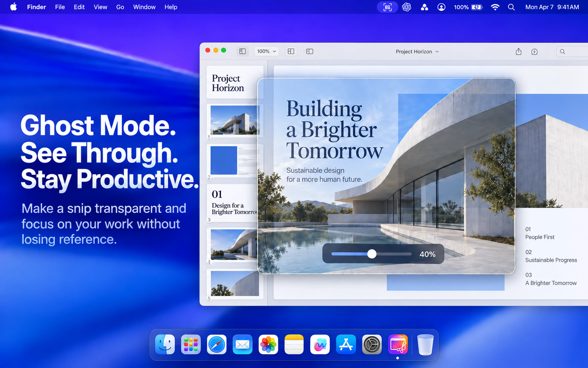Open the 100% zoom dropdown
Image resolution: width=588 pixels, height=368 pixels.
click(267, 51)
